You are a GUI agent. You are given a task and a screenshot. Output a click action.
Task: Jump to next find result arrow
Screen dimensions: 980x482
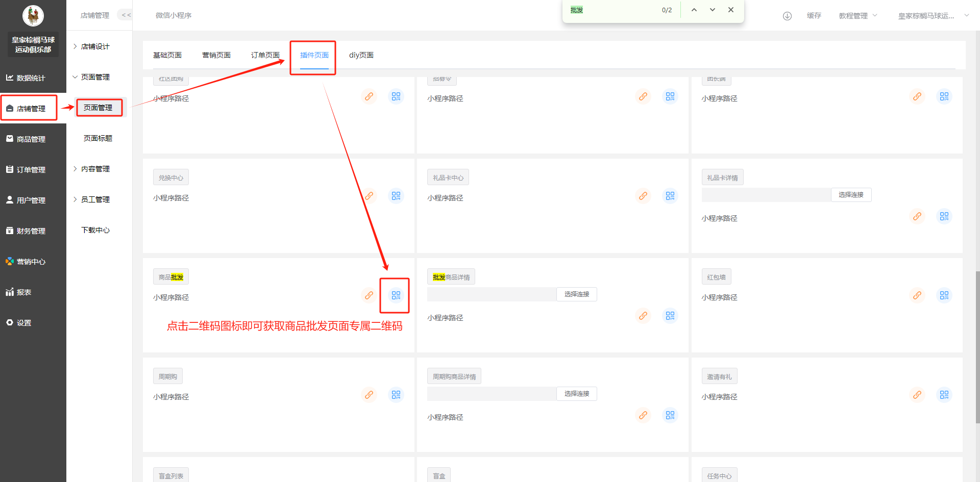[x=712, y=10]
